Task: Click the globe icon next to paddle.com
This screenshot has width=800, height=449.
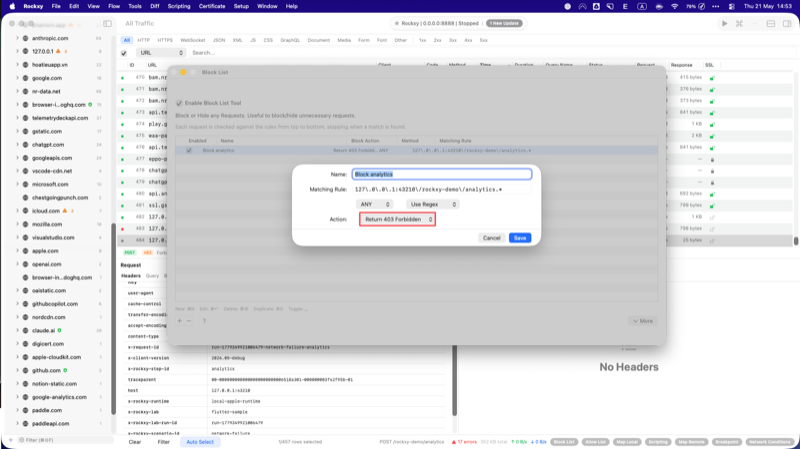Action: coord(26,410)
